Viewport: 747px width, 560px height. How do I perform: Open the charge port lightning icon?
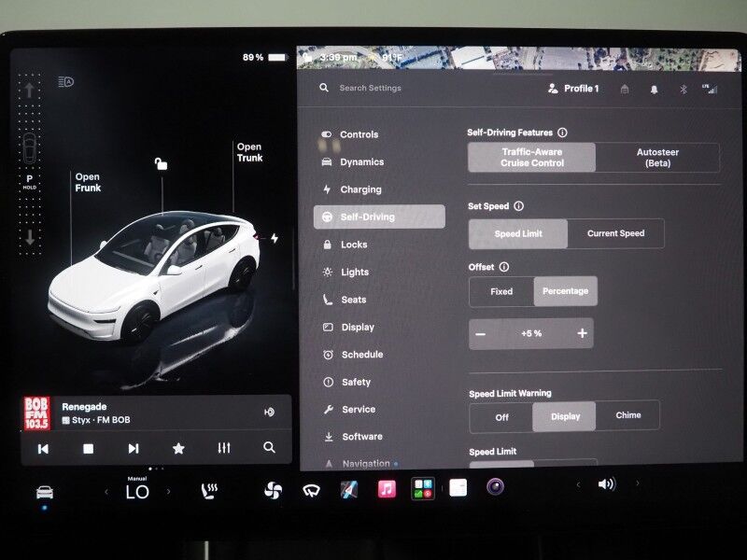pyautogui.click(x=275, y=238)
